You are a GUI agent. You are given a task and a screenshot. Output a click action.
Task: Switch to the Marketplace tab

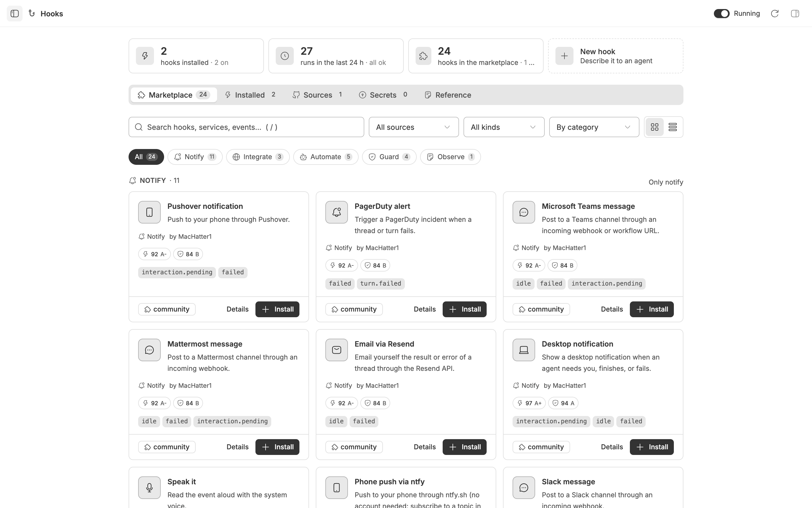(x=174, y=95)
